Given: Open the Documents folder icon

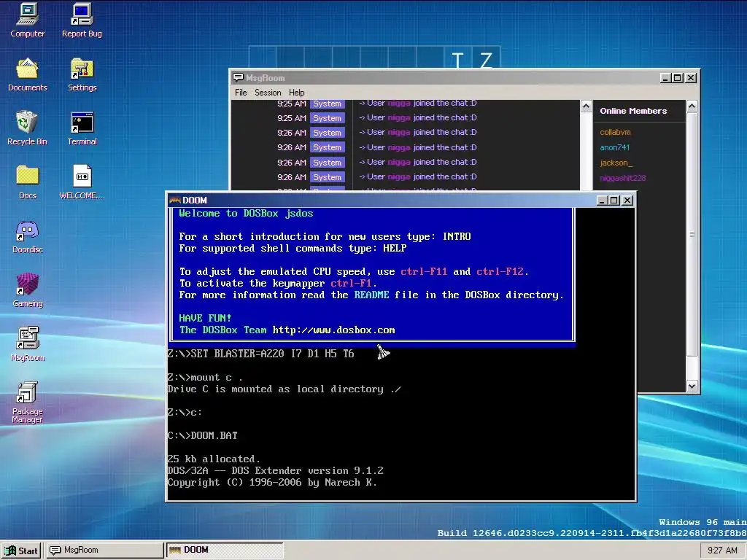Looking at the screenshot, I should pyautogui.click(x=27, y=74).
